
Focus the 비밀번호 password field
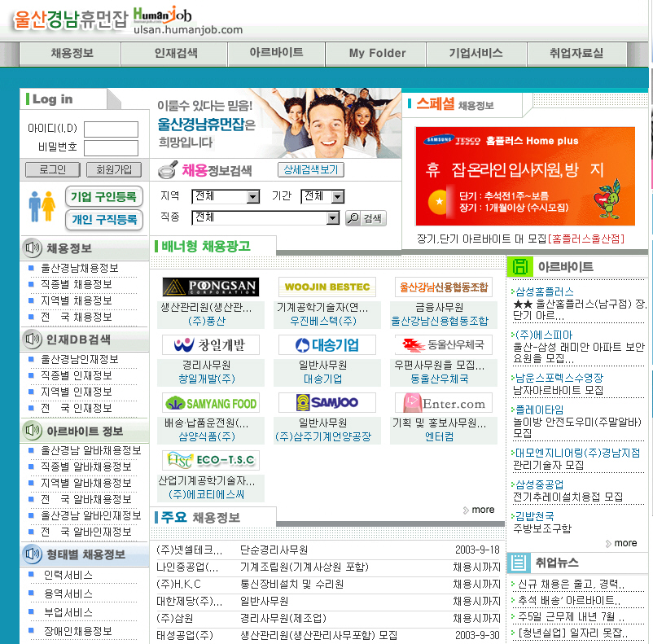click(111, 148)
